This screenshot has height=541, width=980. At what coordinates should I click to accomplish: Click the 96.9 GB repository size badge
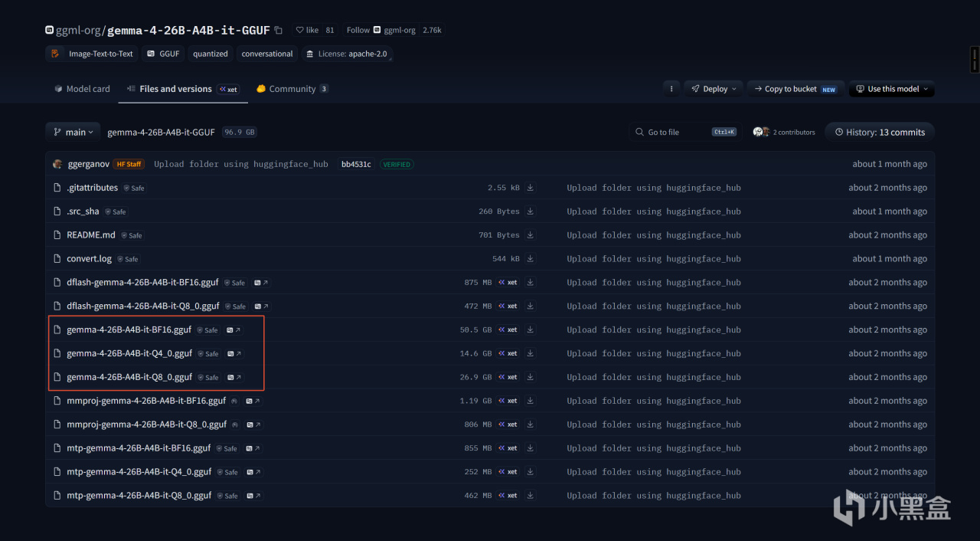click(240, 132)
